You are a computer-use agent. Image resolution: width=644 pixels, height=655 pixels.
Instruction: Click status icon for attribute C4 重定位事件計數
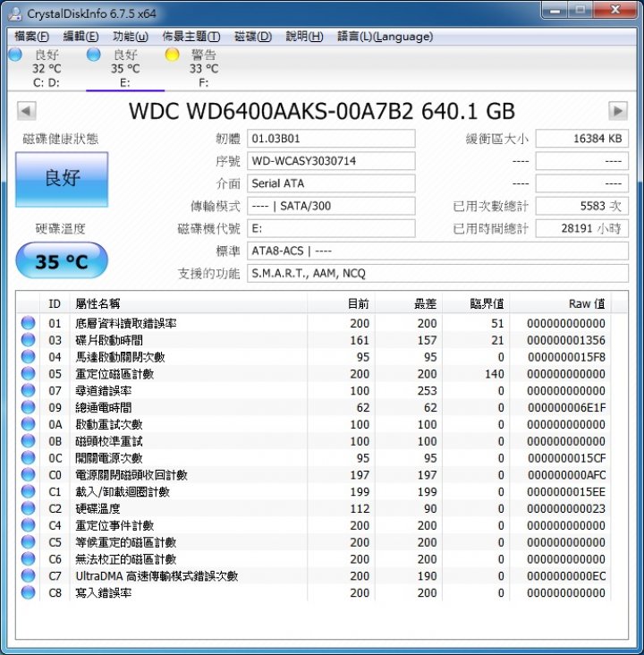tap(28, 525)
